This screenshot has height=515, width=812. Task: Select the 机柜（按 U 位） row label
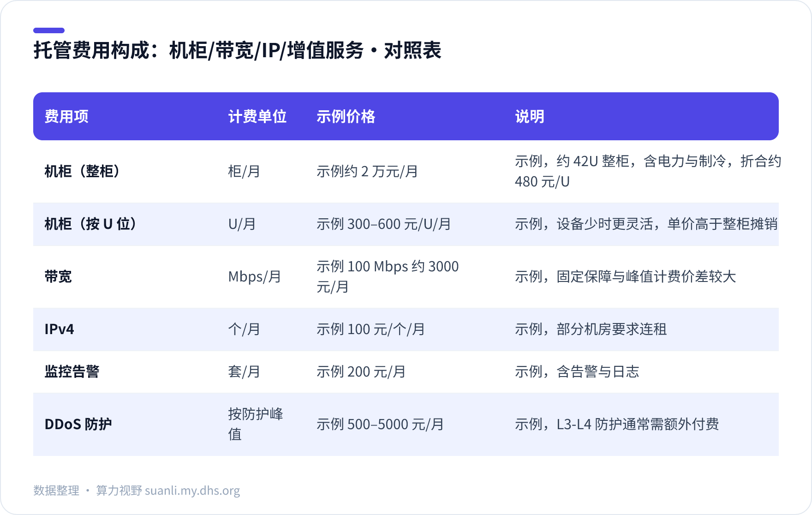pyautogui.click(x=91, y=224)
